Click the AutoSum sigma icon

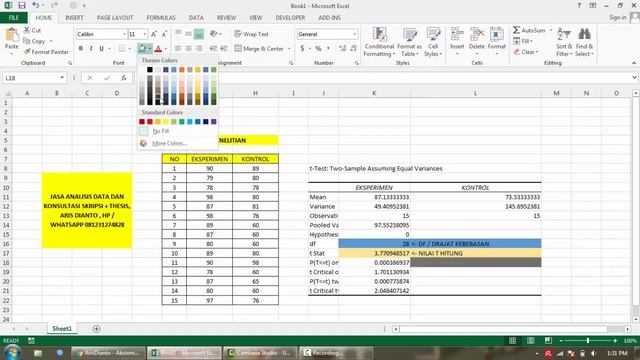(516, 30)
